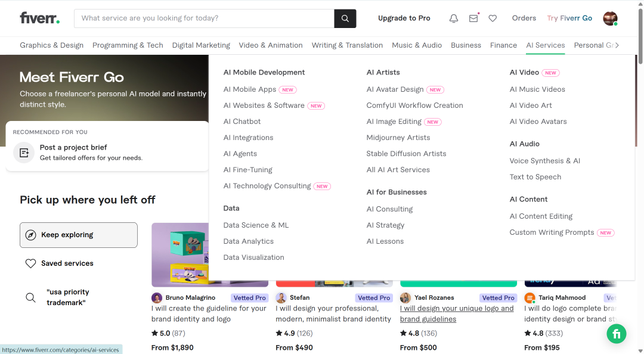Image resolution: width=644 pixels, height=354 pixels.
Task: Open Voice Synthesis & AI
Action: (544, 160)
